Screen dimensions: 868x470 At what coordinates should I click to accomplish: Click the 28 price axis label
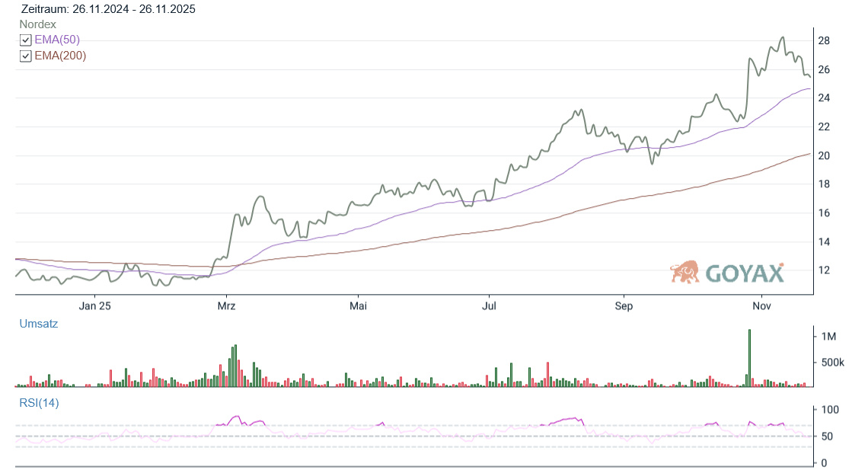[x=824, y=40]
